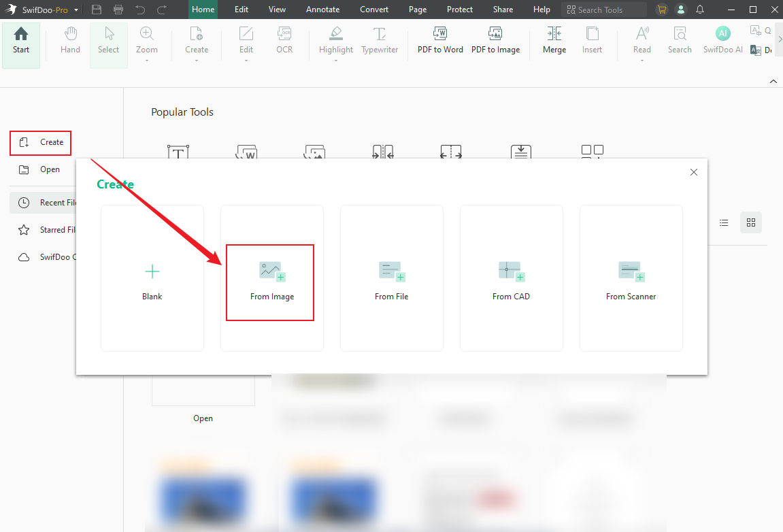This screenshot has height=532, width=783.
Task: Select the Typewriter tool
Action: pos(379,43)
